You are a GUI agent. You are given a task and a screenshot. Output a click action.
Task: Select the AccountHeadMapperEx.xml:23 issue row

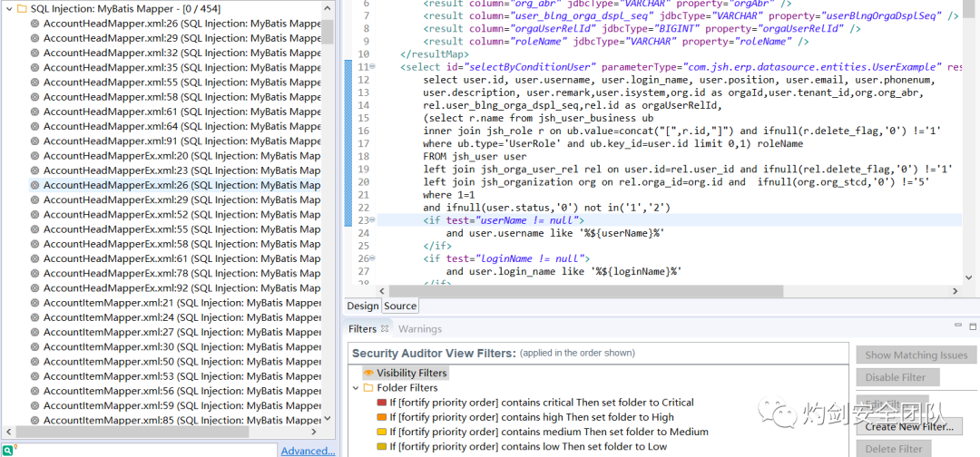[175, 170]
